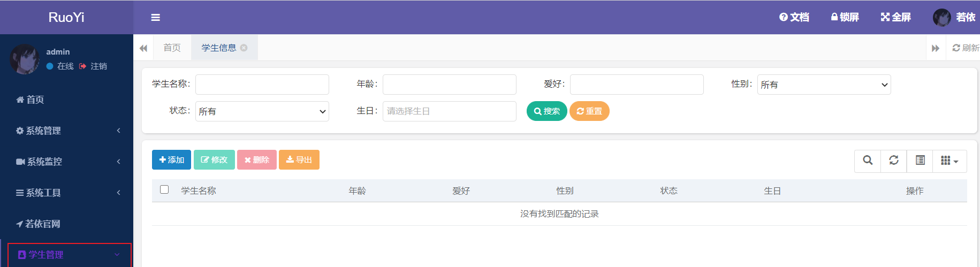The height and width of the screenshot is (267, 980).
Task: Click the 锁屏 lock screen button
Action: point(845,17)
